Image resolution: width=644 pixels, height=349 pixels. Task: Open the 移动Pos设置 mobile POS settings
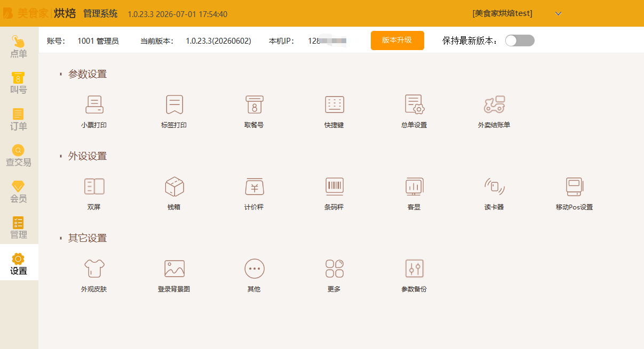574,193
